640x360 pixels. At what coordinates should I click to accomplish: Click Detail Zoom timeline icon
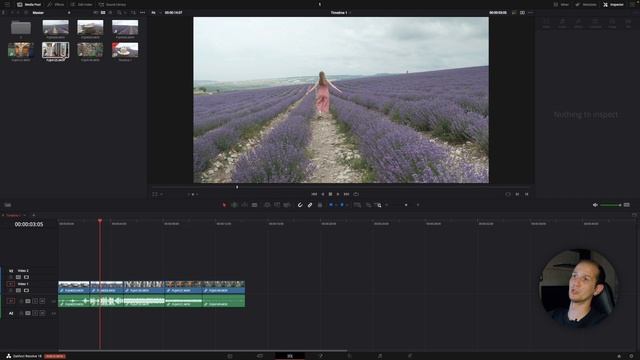coord(368,205)
